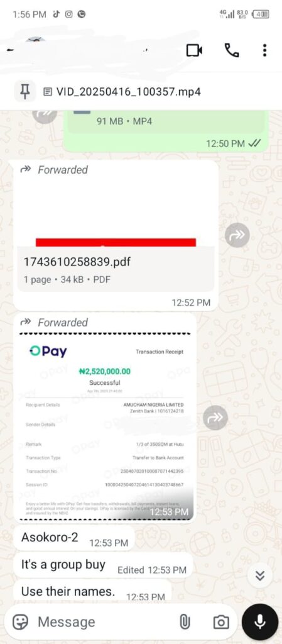Attach a file with the paperclip
The height and width of the screenshot is (644, 282).
[x=185, y=622]
